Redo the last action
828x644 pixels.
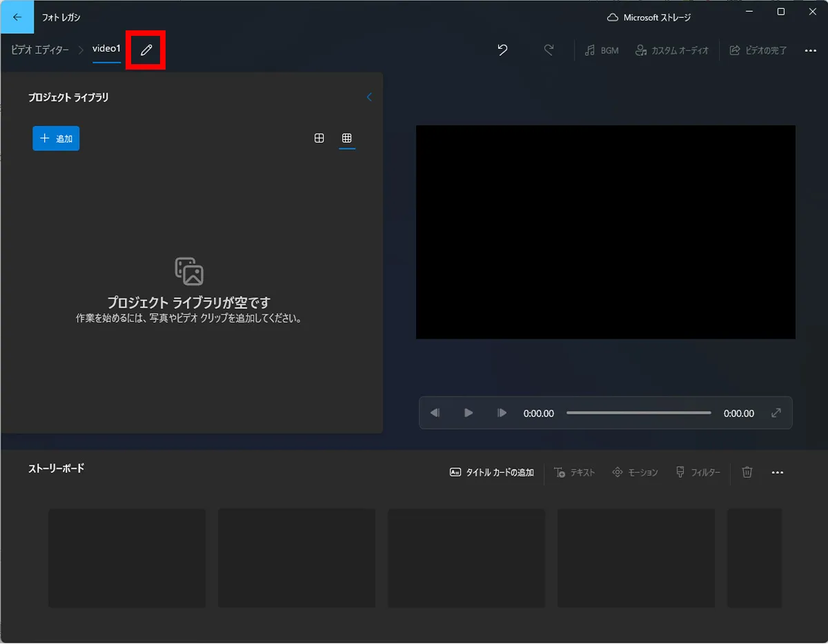pos(549,50)
